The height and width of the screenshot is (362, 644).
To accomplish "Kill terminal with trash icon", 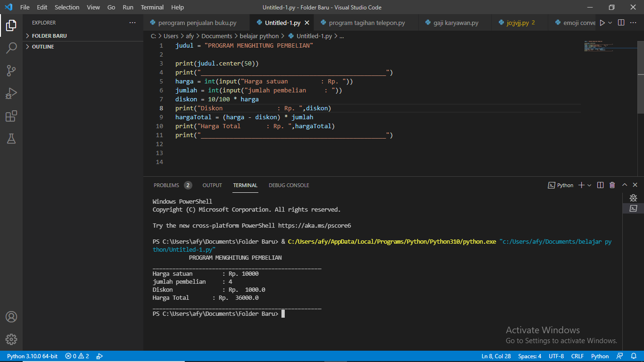I will [612, 185].
